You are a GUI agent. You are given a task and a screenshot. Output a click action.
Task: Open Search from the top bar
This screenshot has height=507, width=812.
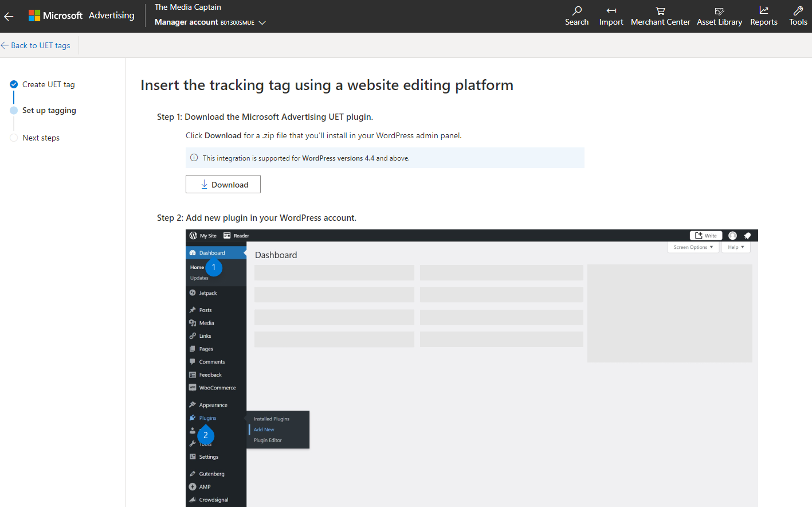pyautogui.click(x=576, y=16)
